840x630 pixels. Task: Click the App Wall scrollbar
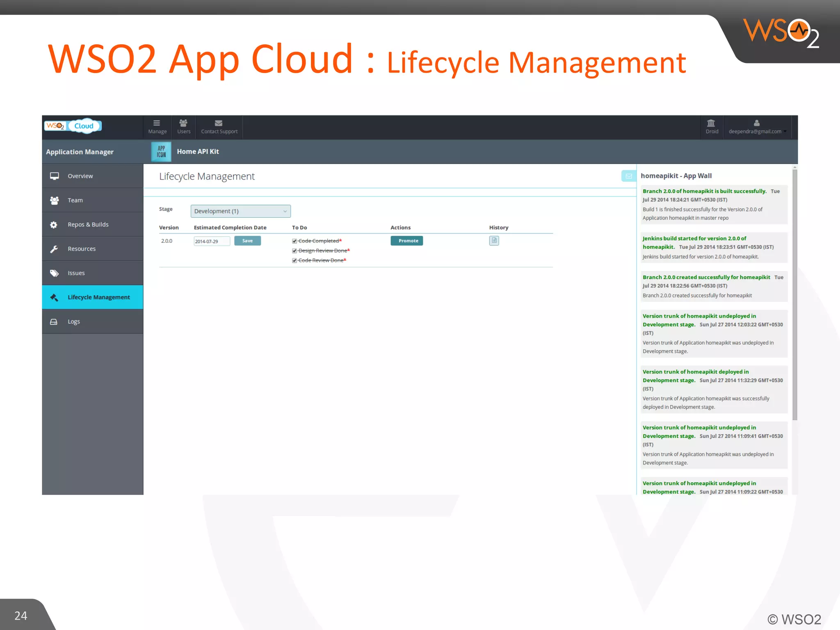coord(795,294)
